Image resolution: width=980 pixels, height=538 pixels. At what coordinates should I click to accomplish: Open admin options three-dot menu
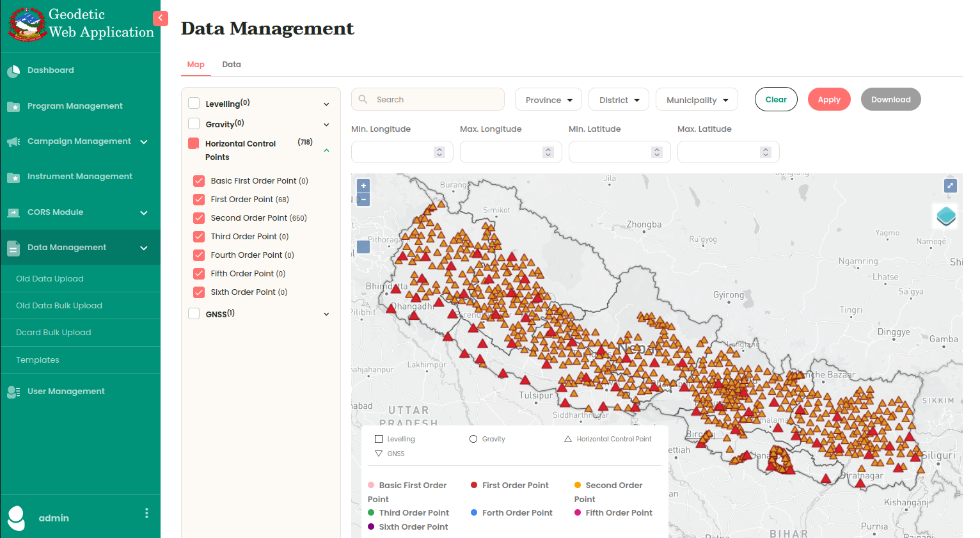(x=146, y=513)
